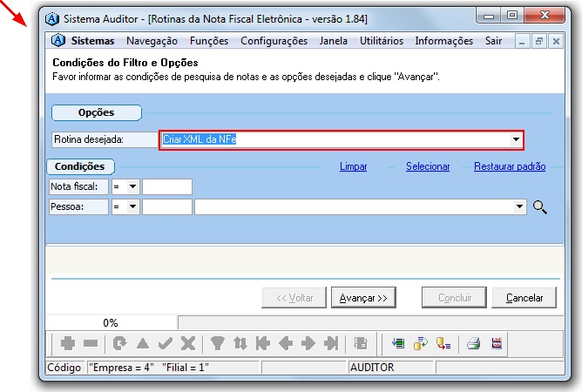Click the Condições section header button
Image resolution: width=582 pixels, height=392 pixels.
[x=80, y=166]
